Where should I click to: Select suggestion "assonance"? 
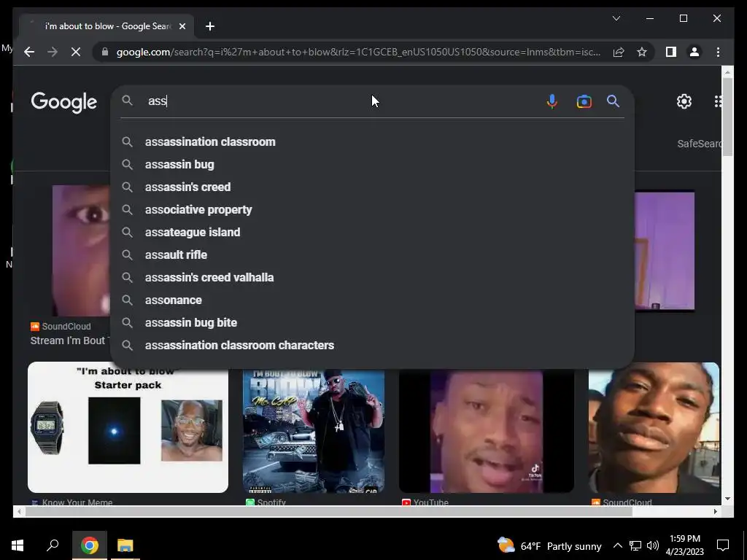click(x=372, y=300)
